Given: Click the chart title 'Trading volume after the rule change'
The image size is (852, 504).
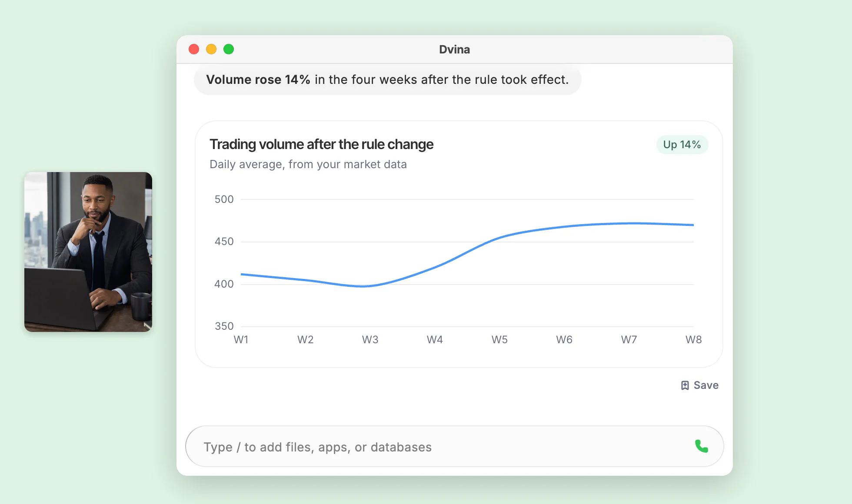Looking at the screenshot, I should point(321,144).
